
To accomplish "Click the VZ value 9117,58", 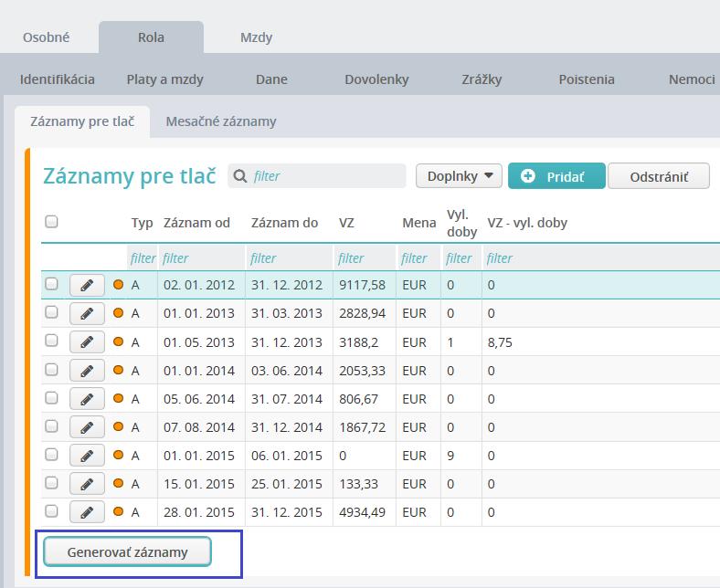I will [363, 285].
